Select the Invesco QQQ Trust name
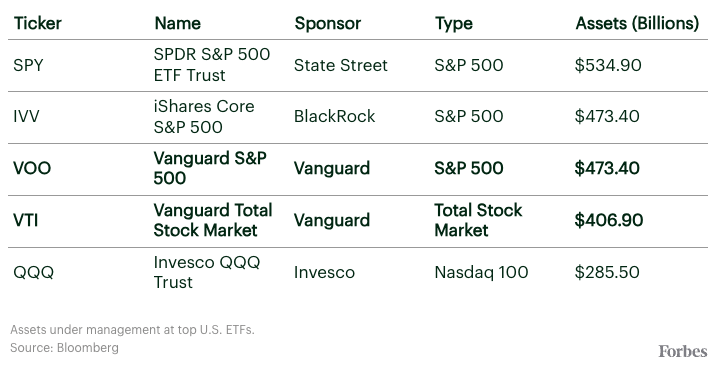 207,272
